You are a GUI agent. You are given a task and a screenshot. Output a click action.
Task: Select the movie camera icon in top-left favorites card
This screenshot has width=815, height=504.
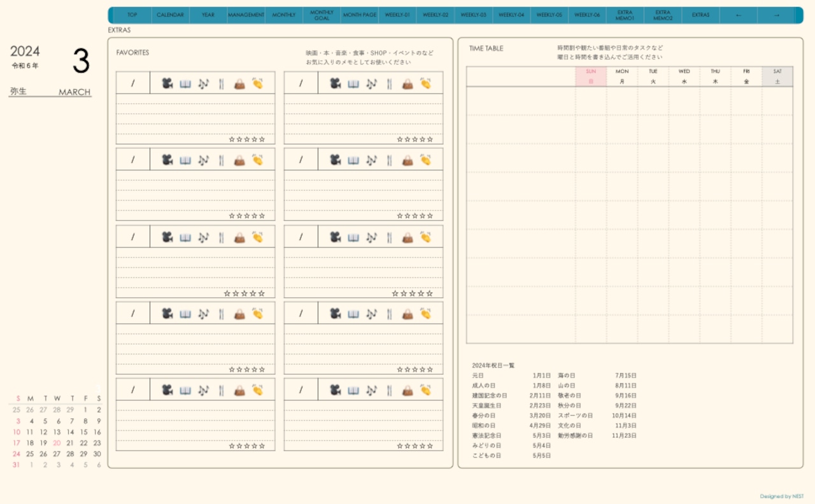click(x=167, y=83)
